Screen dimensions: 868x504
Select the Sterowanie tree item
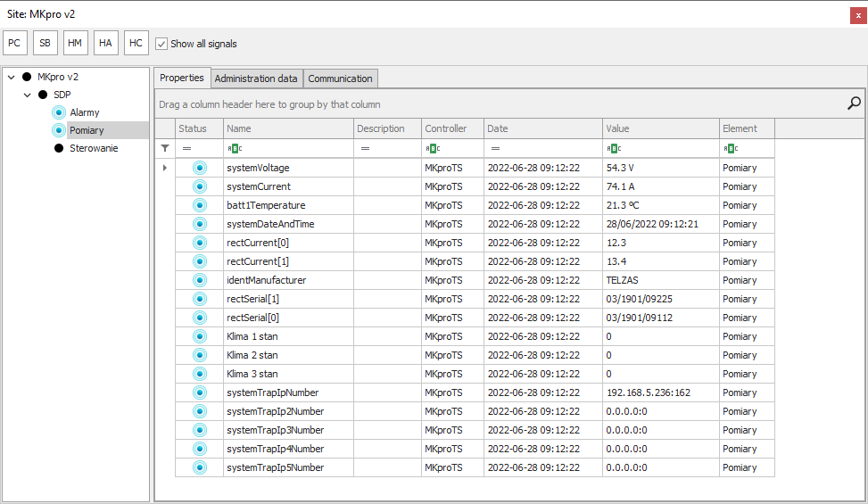click(x=94, y=148)
